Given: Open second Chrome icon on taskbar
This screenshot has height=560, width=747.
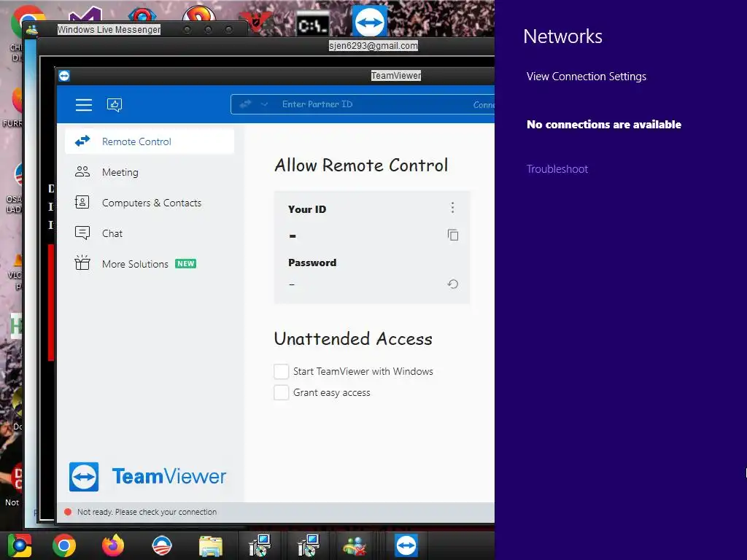Looking at the screenshot, I should (64, 545).
